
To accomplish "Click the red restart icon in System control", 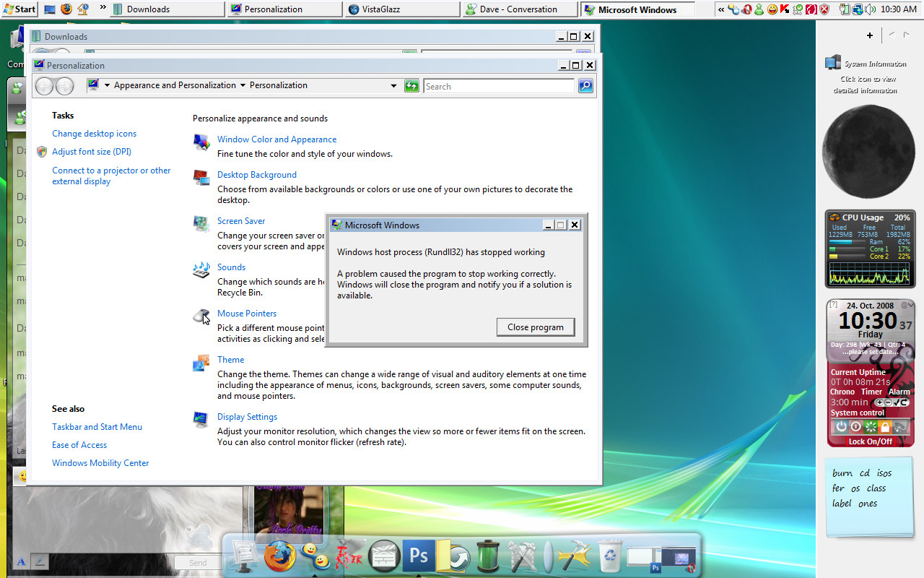I will (856, 426).
